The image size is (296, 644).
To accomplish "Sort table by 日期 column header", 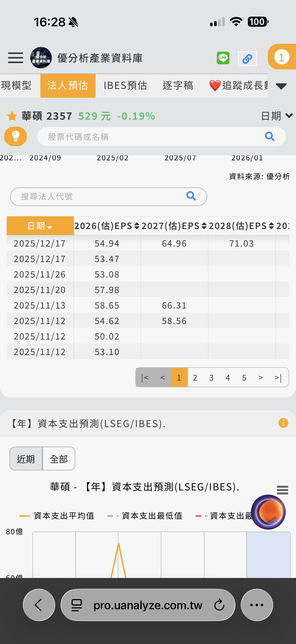I will pos(40,226).
